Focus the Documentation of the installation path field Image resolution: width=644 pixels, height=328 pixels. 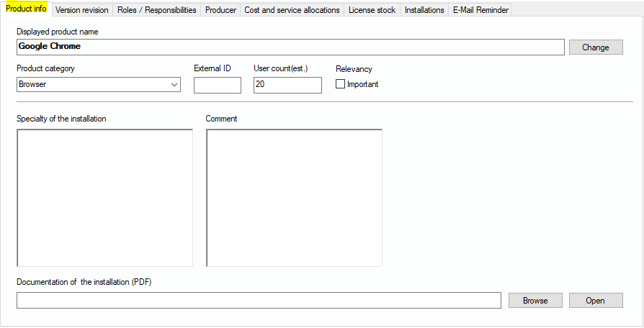(x=258, y=301)
